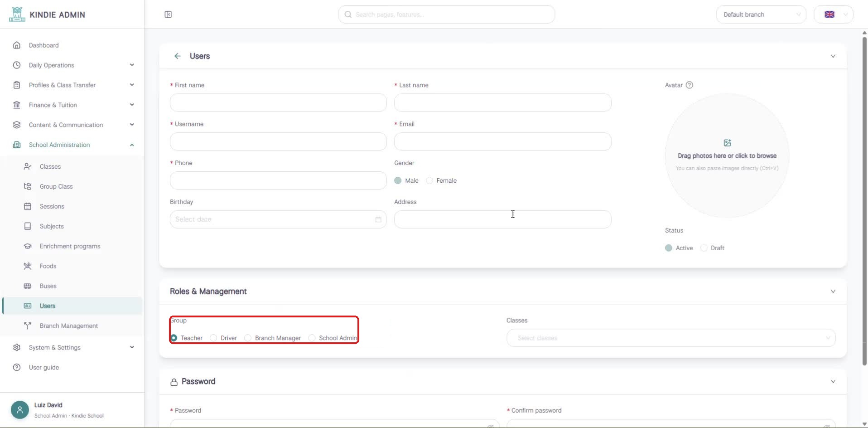The width and height of the screenshot is (868, 428).
Task: Expand the System & Settings menu
Action: click(72, 348)
